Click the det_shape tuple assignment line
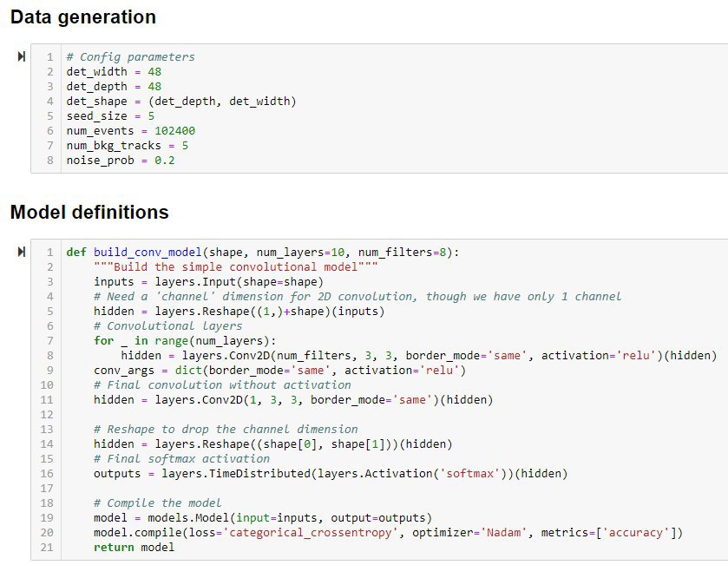Screen dimensions: 728x565 point(181,102)
